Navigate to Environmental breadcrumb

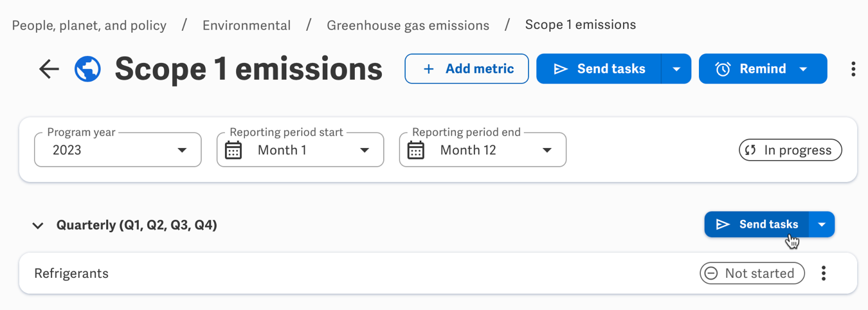(246, 26)
